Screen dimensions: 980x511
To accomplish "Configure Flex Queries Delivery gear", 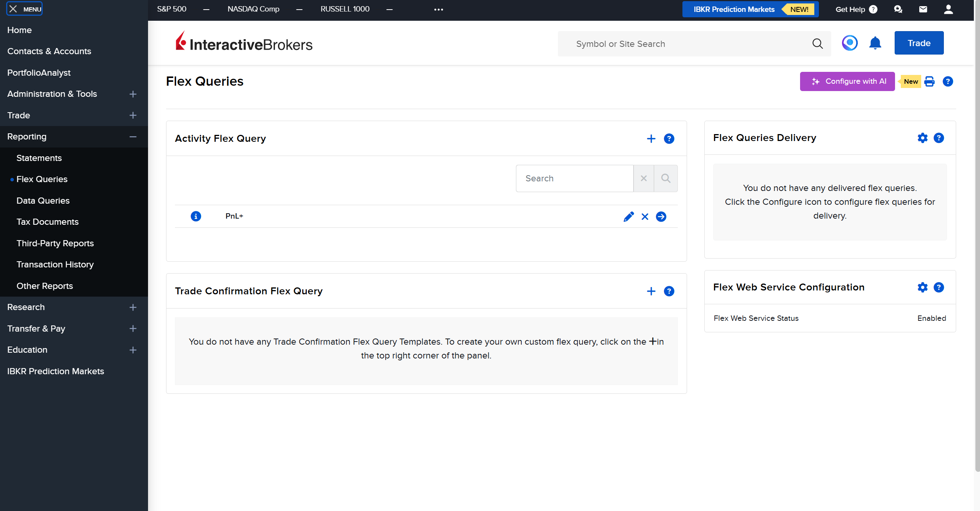I will 923,138.
